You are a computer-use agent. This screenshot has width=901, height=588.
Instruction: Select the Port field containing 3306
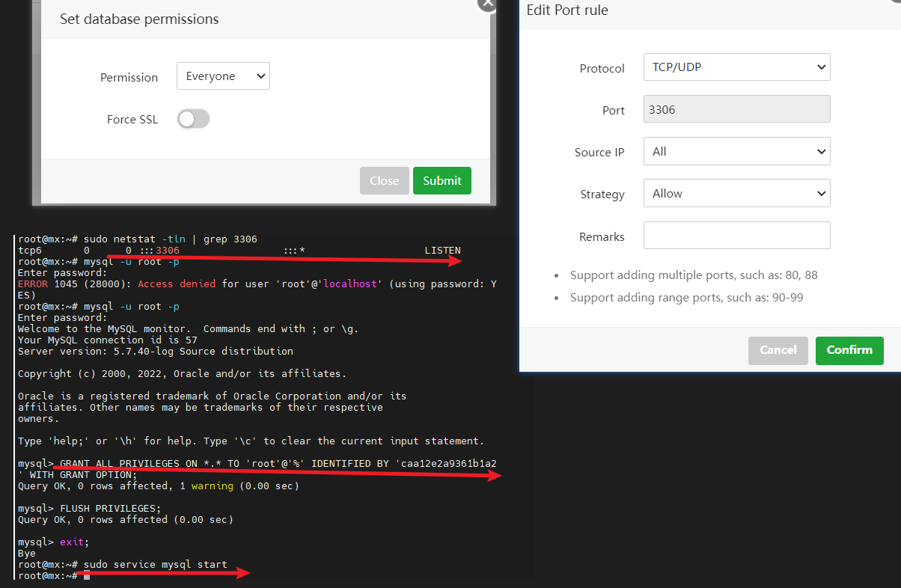coord(736,108)
